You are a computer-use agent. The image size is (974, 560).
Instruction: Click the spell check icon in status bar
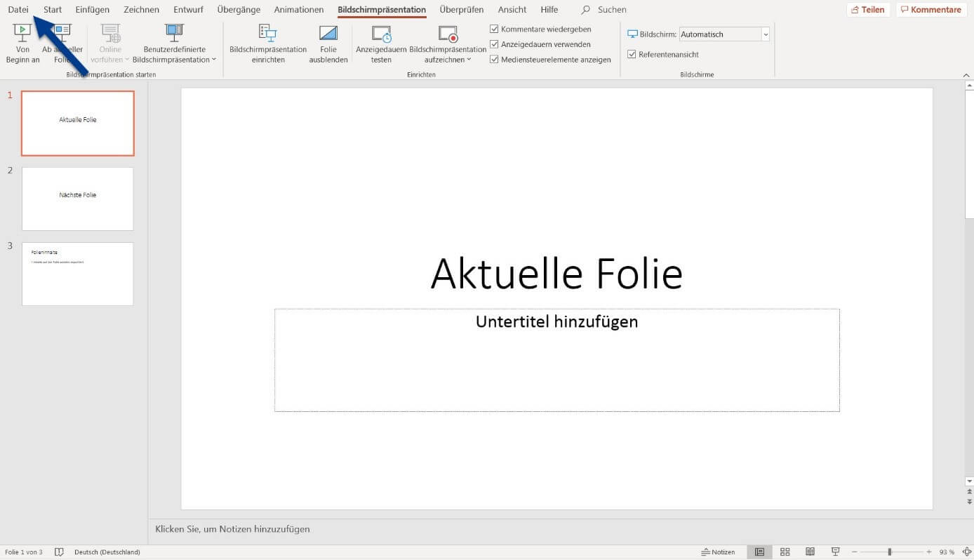point(59,552)
